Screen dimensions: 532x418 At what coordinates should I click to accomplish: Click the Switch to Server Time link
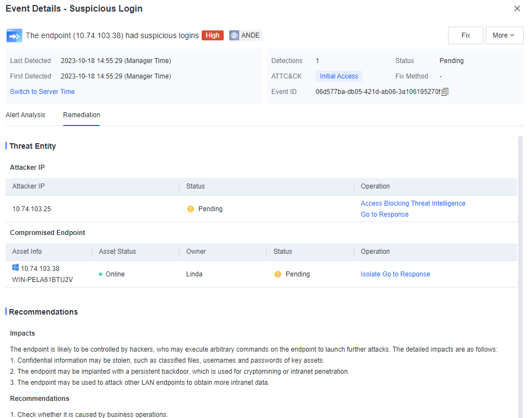click(x=43, y=92)
